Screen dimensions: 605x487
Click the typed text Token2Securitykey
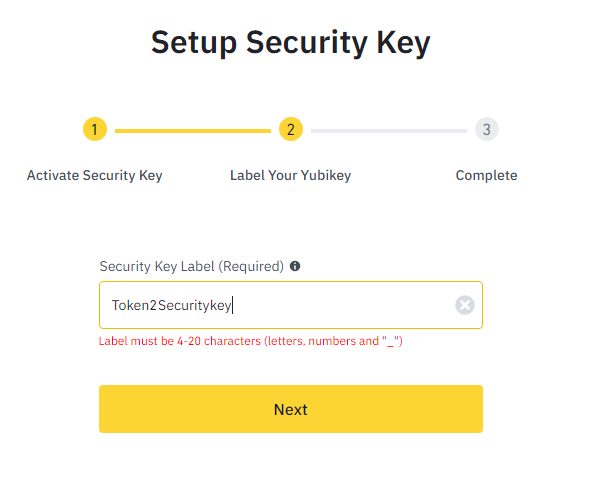[172, 305]
